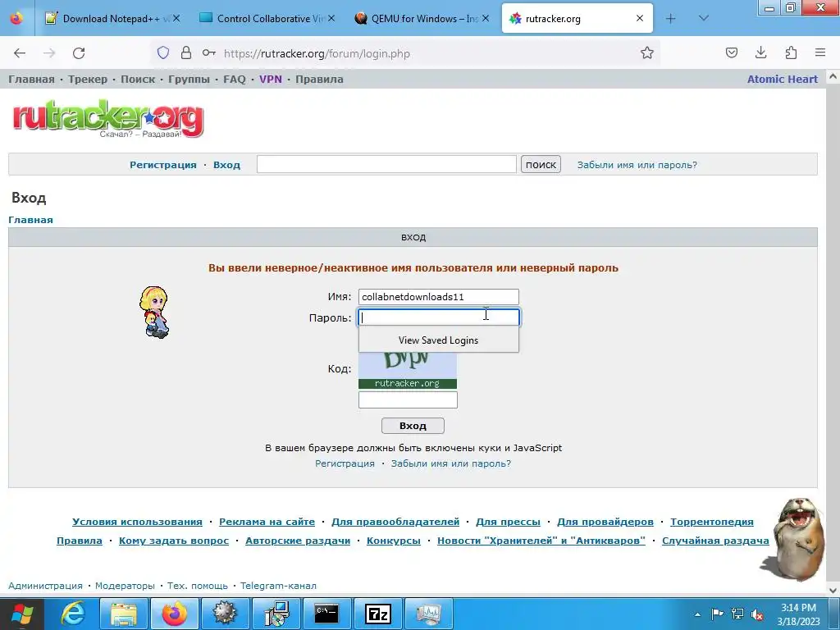Screen dimensions: 840x630
Task: Open FAQ in the top navigation
Action: [234, 80]
